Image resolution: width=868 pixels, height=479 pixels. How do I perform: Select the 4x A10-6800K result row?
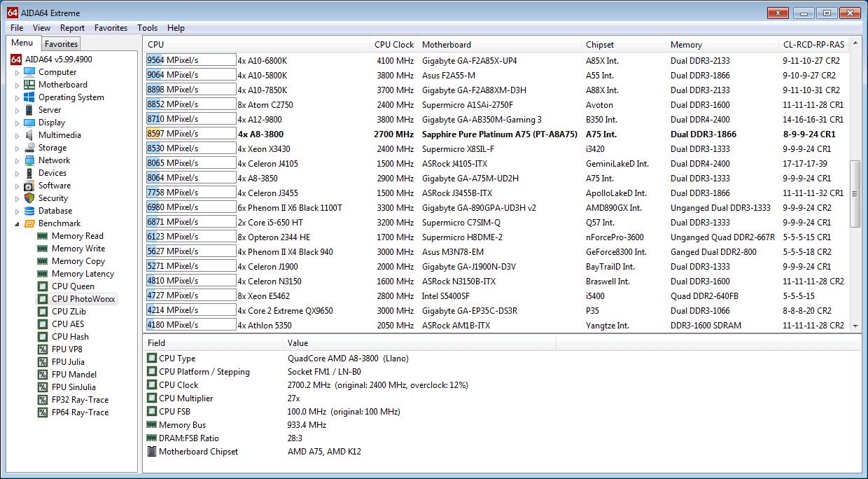496,60
